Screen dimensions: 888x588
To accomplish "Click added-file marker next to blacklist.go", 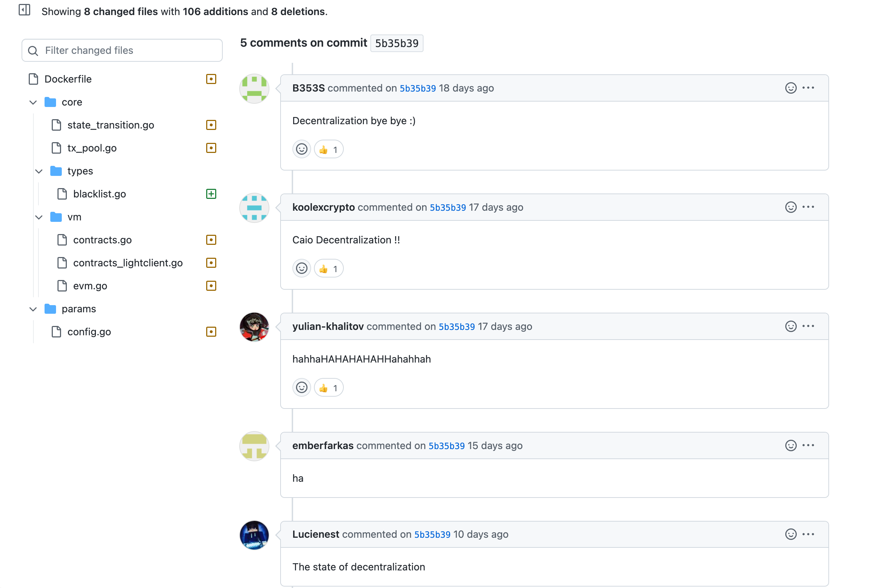I will point(211,194).
